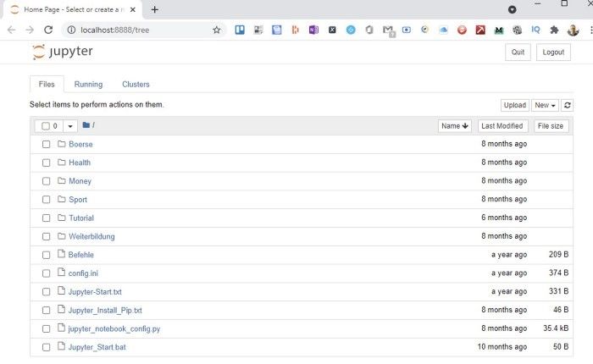Screen dimensions: 593x364
Task: Tick the checkbox for Sport folder
Action: point(46,200)
